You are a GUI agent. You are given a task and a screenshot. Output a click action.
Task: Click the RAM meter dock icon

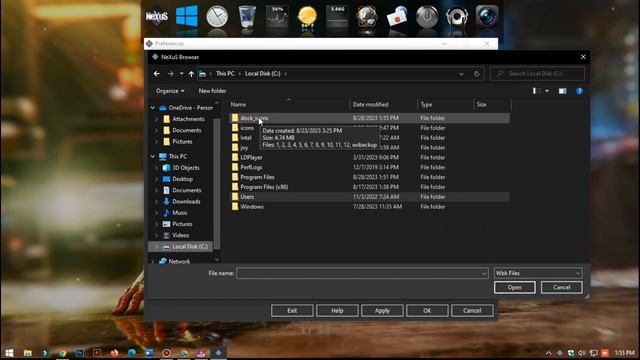tap(337, 17)
